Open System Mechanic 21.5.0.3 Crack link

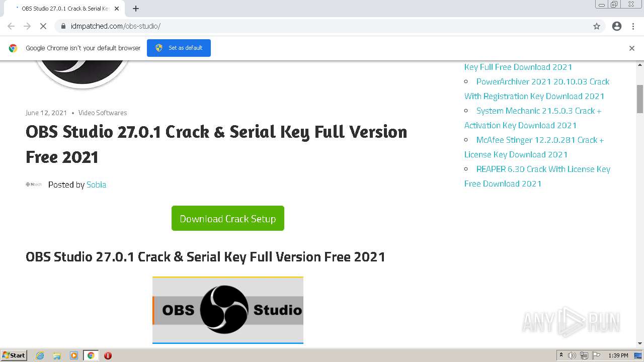[x=533, y=118]
